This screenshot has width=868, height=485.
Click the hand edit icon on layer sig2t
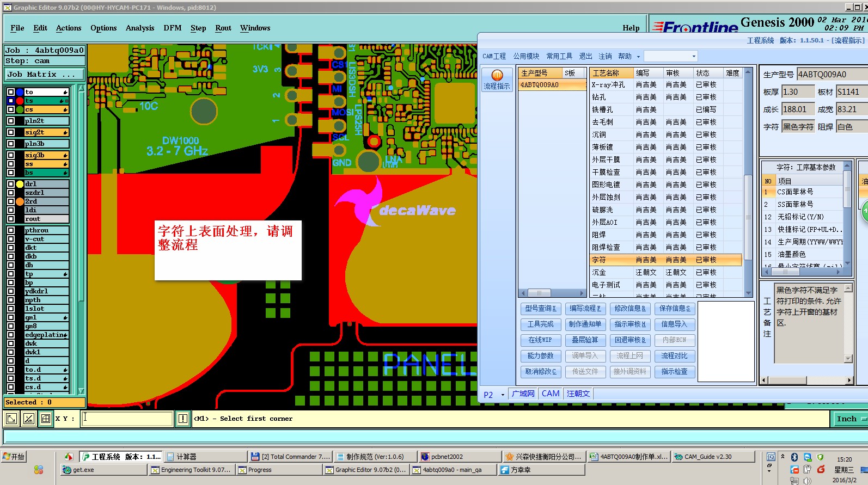(x=65, y=132)
